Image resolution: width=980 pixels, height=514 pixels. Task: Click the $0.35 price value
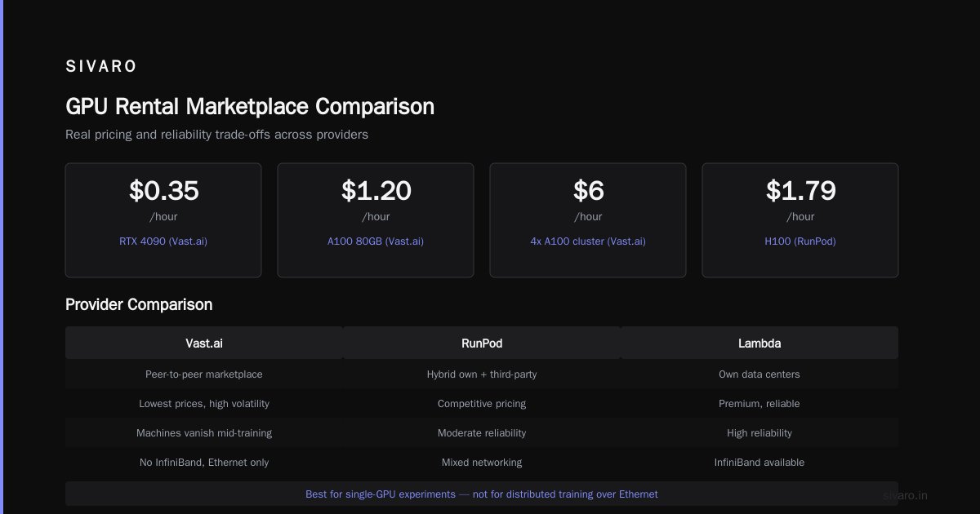(163, 191)
